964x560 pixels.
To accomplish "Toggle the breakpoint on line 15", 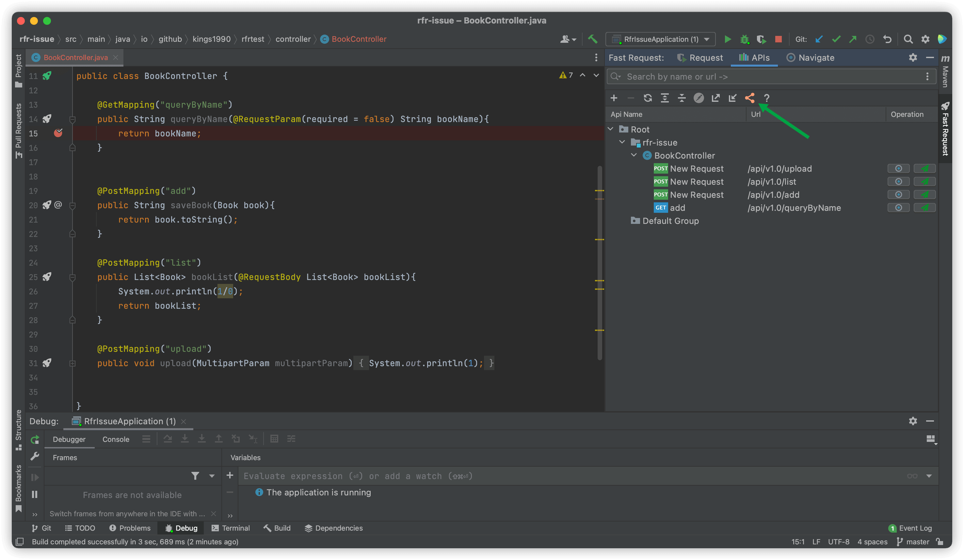I will coord(58,133).
